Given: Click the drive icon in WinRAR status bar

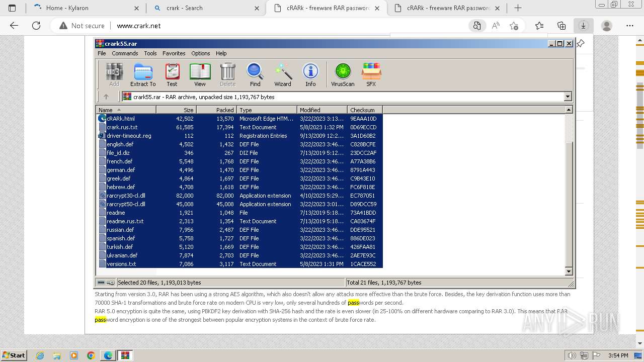Looking at the screenshot, I should click(101, 283).
